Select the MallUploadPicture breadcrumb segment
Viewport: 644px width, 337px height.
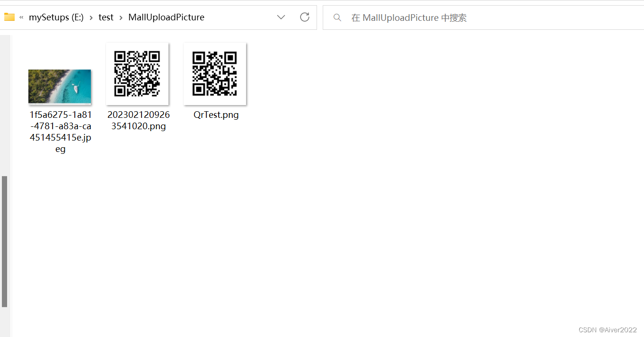click(166, 17)
